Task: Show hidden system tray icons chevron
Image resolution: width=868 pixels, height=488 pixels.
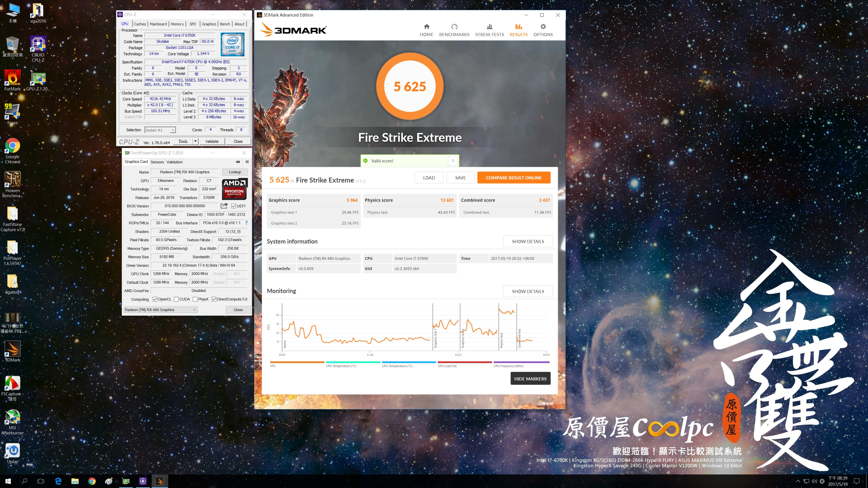Action: coord(797,481)
